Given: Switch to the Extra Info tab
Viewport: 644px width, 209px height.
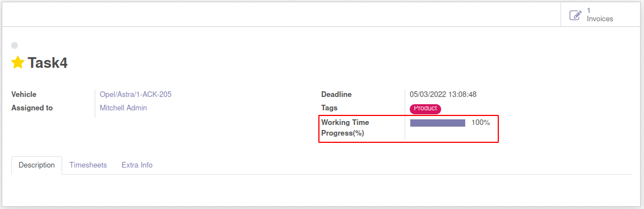Looking at the screenshot, I should coord(137,165).
